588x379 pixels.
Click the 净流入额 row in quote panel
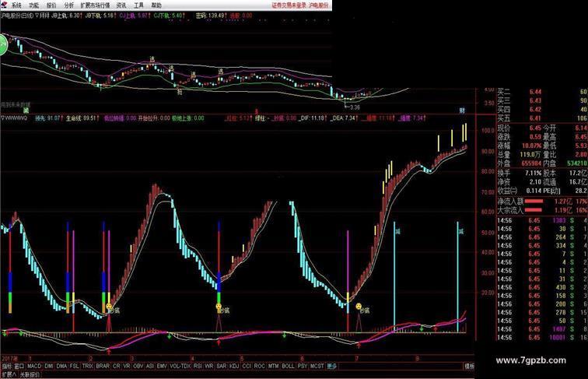pyautogui.click(x=542, y=202)
